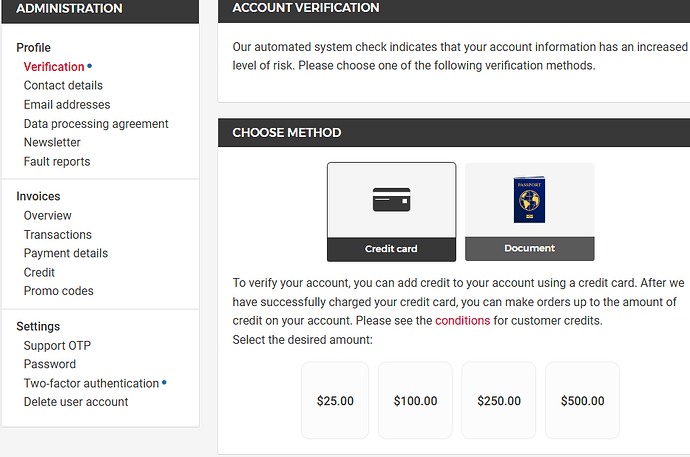
Task: Open Transactions under Invoices
Action: coord(58,234)
